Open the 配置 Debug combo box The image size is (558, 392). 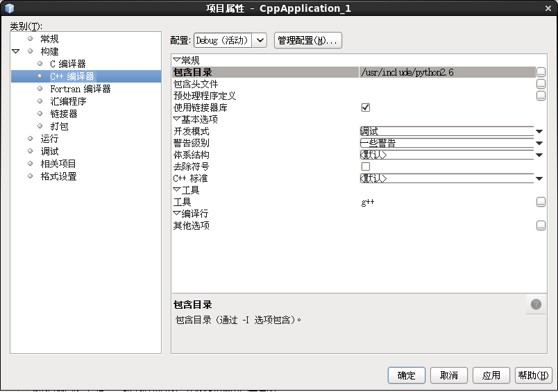(x=230, y=40)
